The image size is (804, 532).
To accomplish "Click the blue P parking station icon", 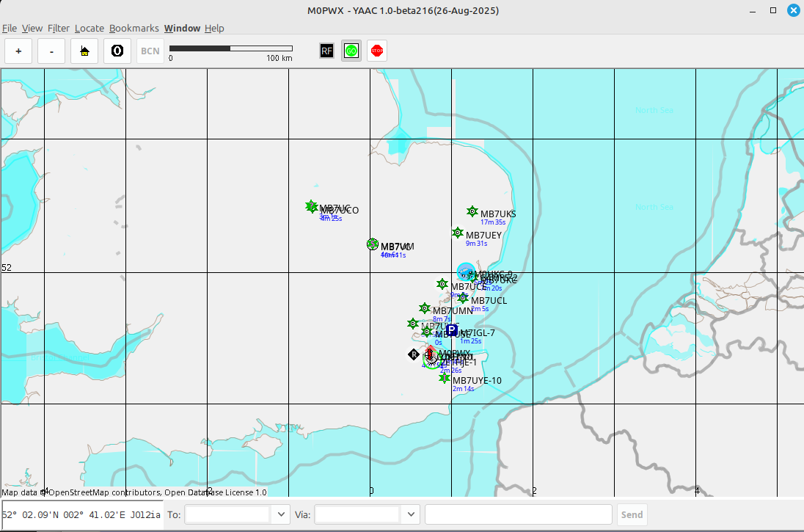I will pyautogui.click(x=452, y=330).
